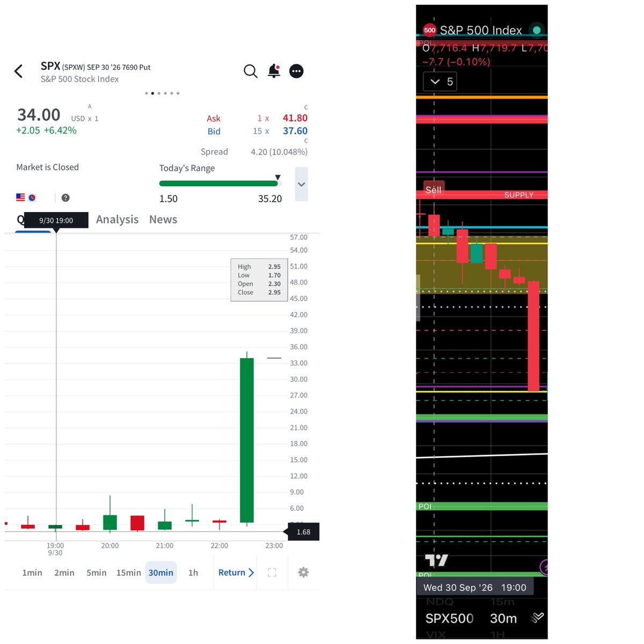
Task: Open search with the magnifier icon
Action: click(251, 71)
